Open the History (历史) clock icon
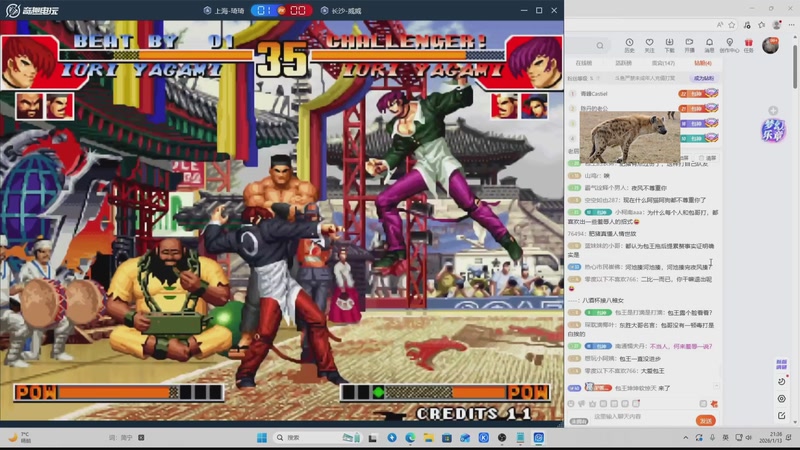Screen dimensions: 800x450 629,43
